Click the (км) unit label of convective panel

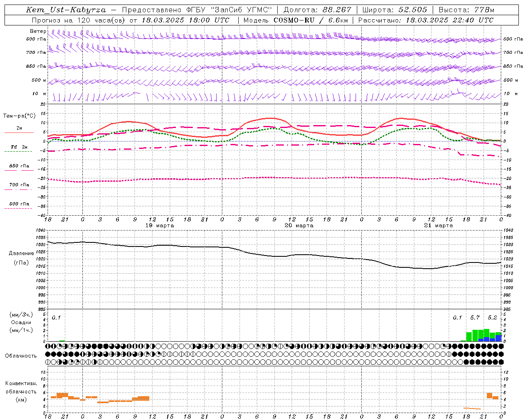pyautogui.click(x=21, y=399)
